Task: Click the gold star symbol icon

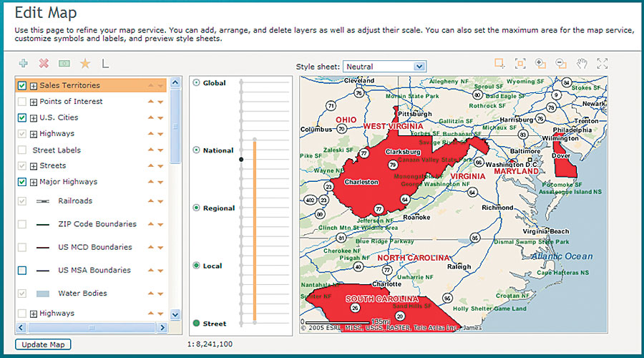Action: coord(85,63)
